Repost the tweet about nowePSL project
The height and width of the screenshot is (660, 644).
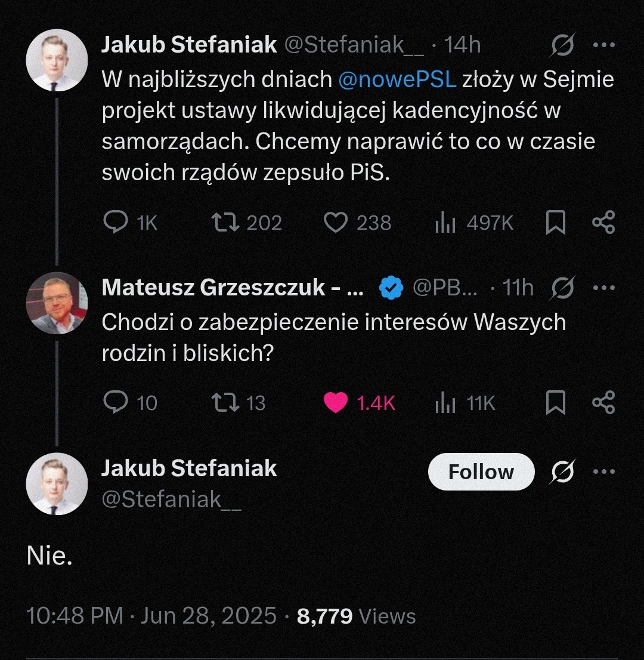[226, 223]
